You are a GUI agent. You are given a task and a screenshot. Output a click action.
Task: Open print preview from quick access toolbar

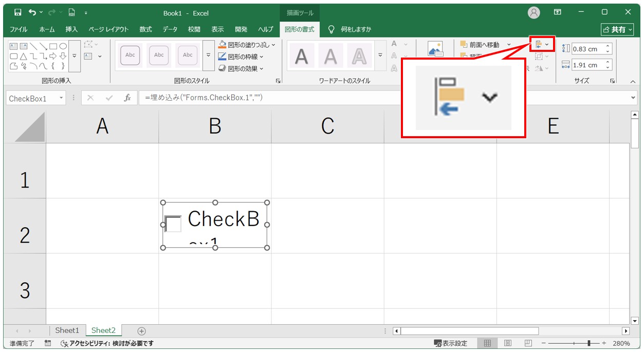[71, 12]
